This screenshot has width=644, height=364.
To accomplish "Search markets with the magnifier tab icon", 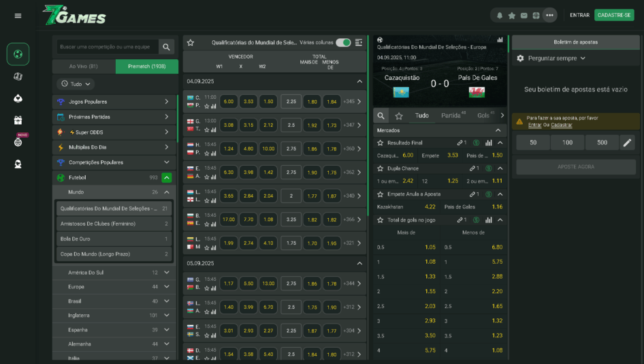I will (381, 116).
